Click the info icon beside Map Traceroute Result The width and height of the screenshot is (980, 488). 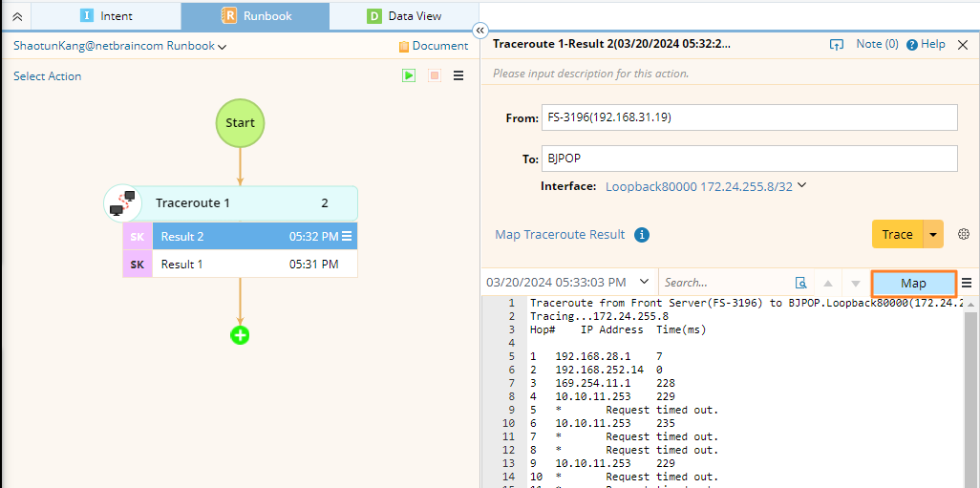tap(642, 235)
